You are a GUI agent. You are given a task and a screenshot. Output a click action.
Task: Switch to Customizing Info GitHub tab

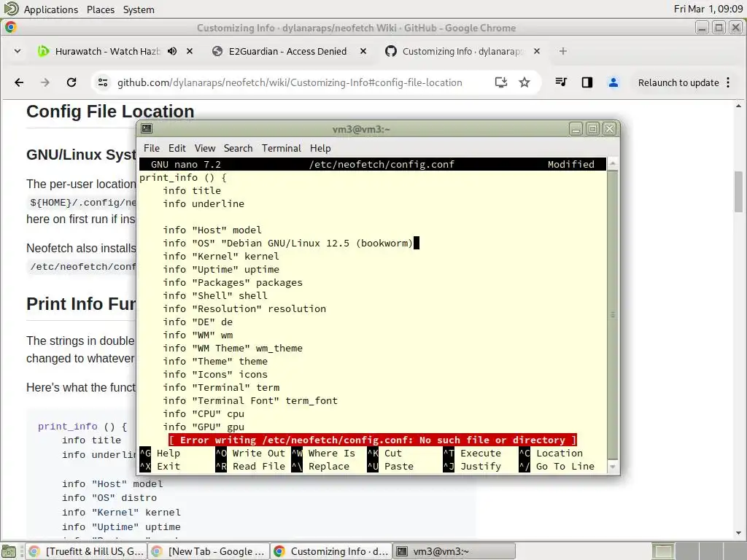point(462,51)
